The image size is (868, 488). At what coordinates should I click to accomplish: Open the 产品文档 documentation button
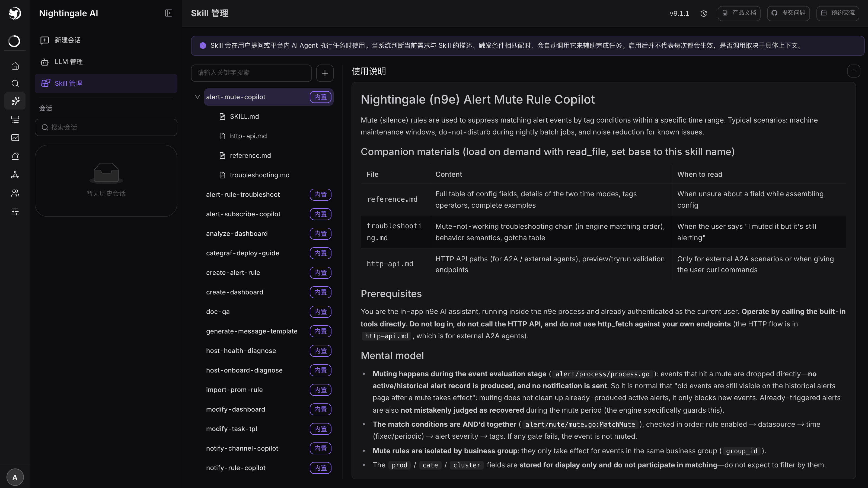tap(739, 13)
